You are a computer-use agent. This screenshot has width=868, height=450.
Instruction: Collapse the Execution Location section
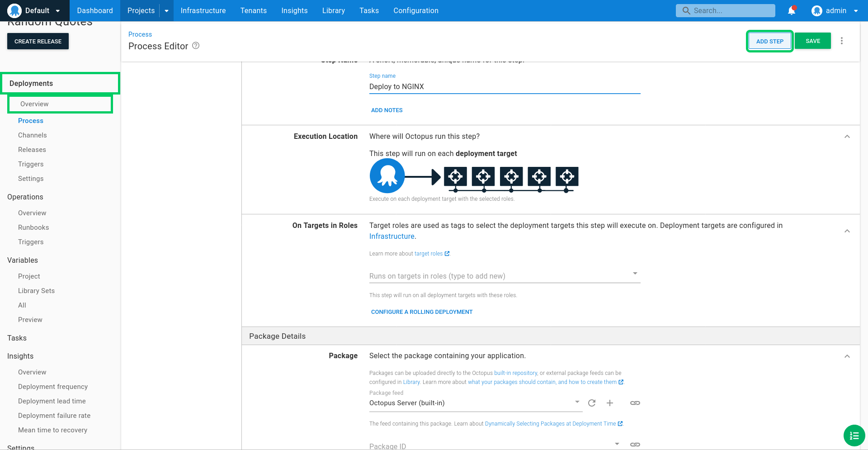click(847, 137)
